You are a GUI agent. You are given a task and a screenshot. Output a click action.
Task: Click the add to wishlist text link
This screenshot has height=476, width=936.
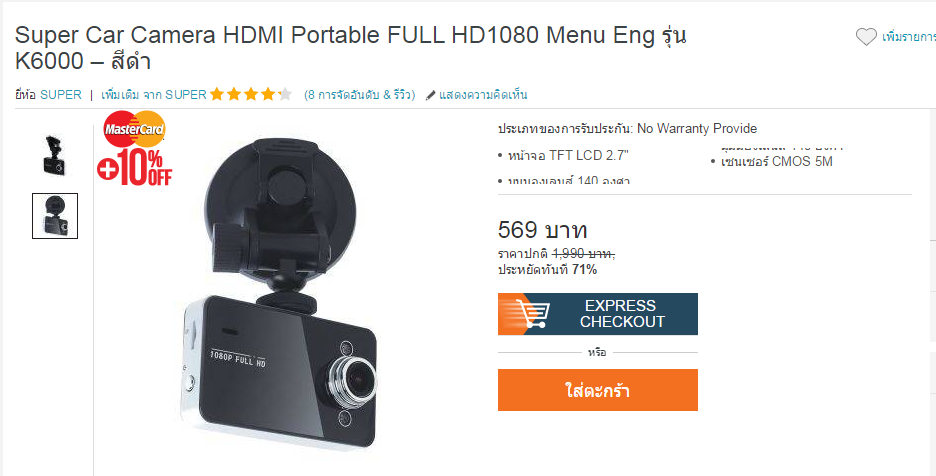tap(909, 37)
